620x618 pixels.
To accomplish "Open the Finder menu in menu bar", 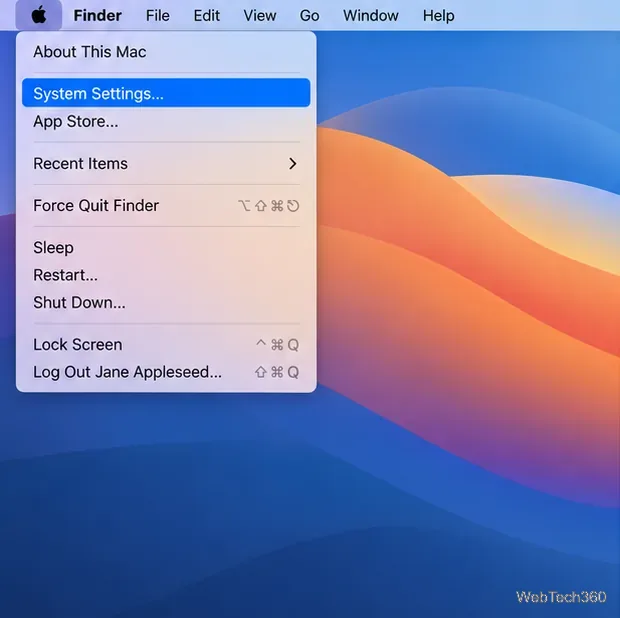I will point(97,15).
